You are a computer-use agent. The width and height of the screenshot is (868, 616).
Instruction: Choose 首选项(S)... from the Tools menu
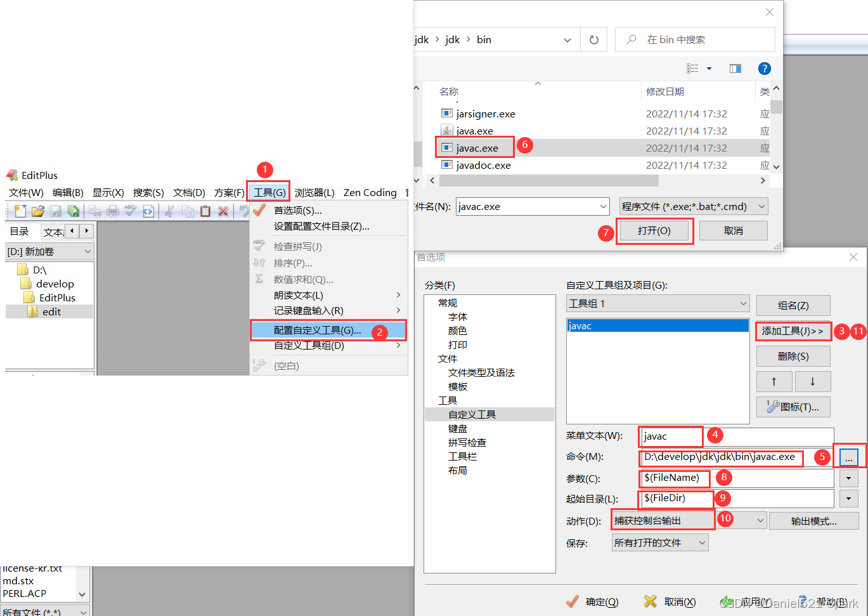(x=328, y=211)
